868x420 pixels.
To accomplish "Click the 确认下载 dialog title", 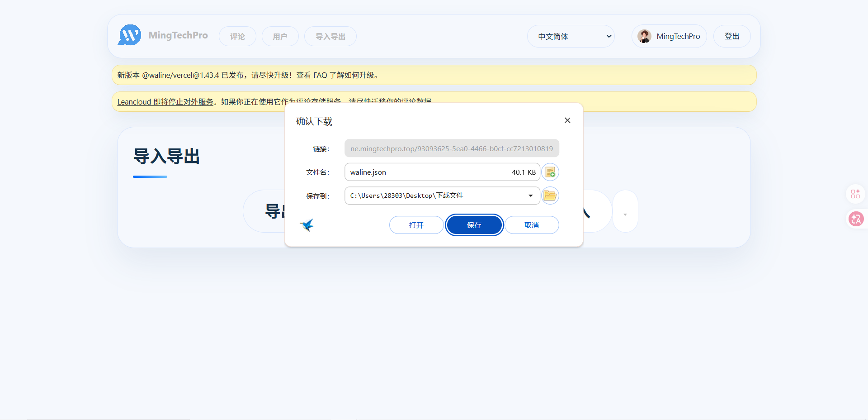I will point(314,121).
